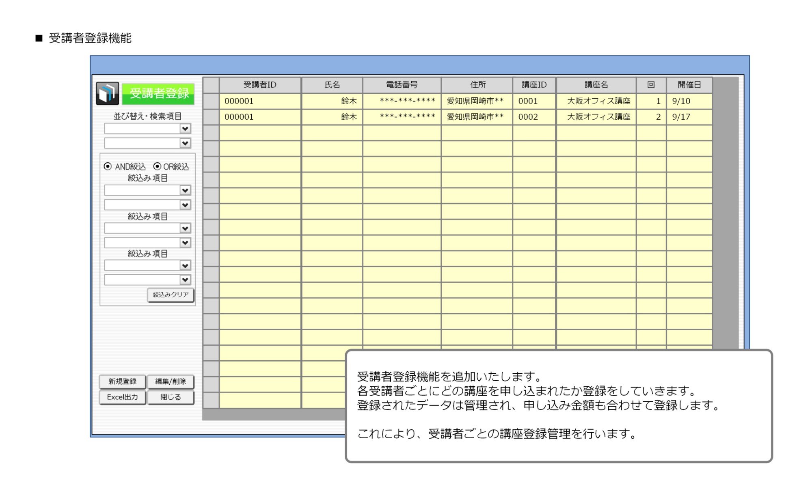Click the 閉じる button

171,397
